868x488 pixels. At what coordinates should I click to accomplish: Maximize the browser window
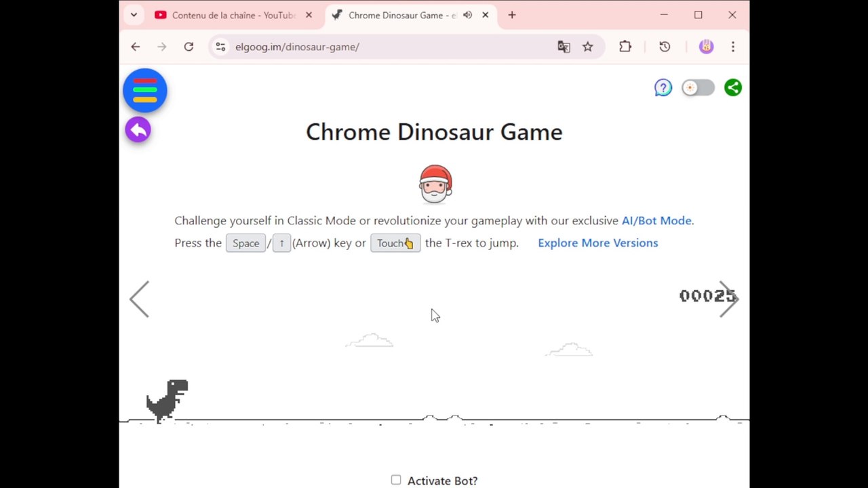[x=698, y=15]
